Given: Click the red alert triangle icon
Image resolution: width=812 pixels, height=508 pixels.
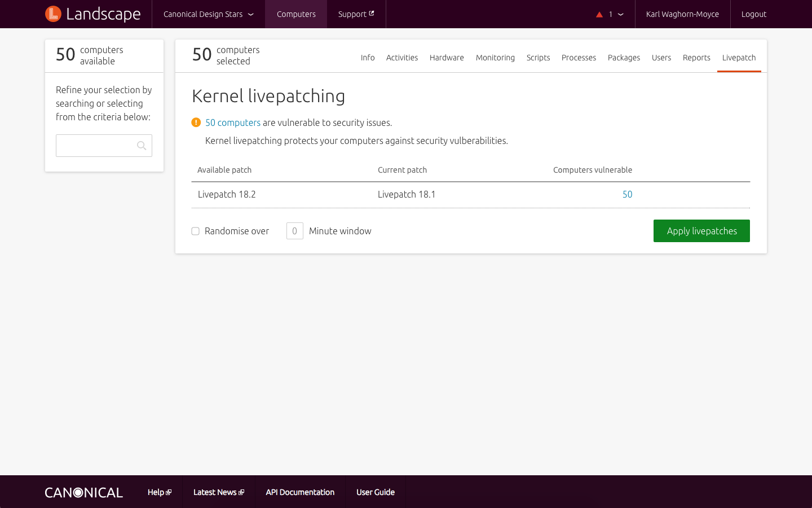Looking at the screenshot, I should (x=599, y=15).
